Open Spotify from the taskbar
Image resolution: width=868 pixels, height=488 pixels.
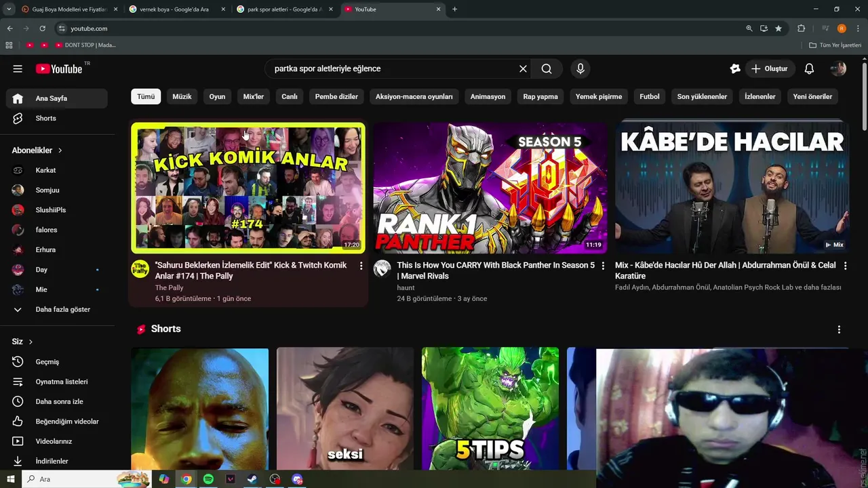click(208, 479)
